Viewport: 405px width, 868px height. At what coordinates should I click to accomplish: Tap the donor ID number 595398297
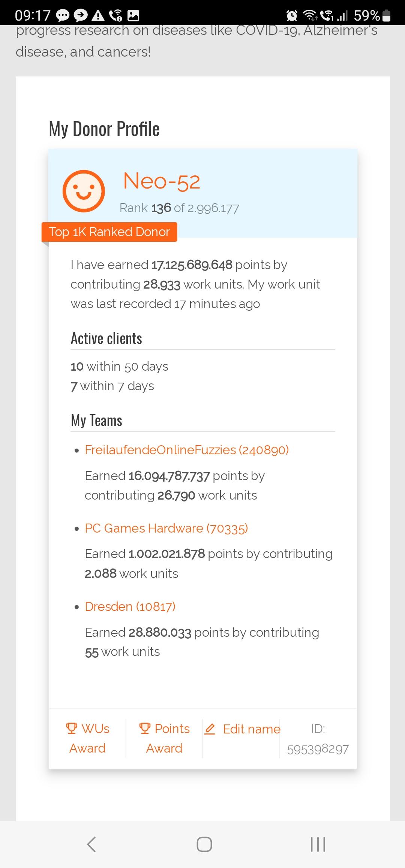pyautogui.click(x=318, y=749)
